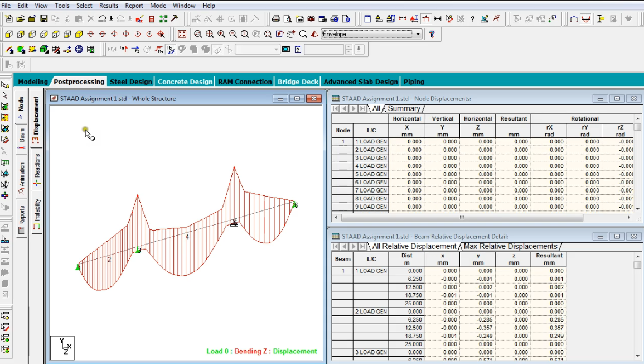This screenshot has height=364, width=644.
Task: Select the Nodes Cursor tool in the left toolbar
Action: (x=7, y=106)
